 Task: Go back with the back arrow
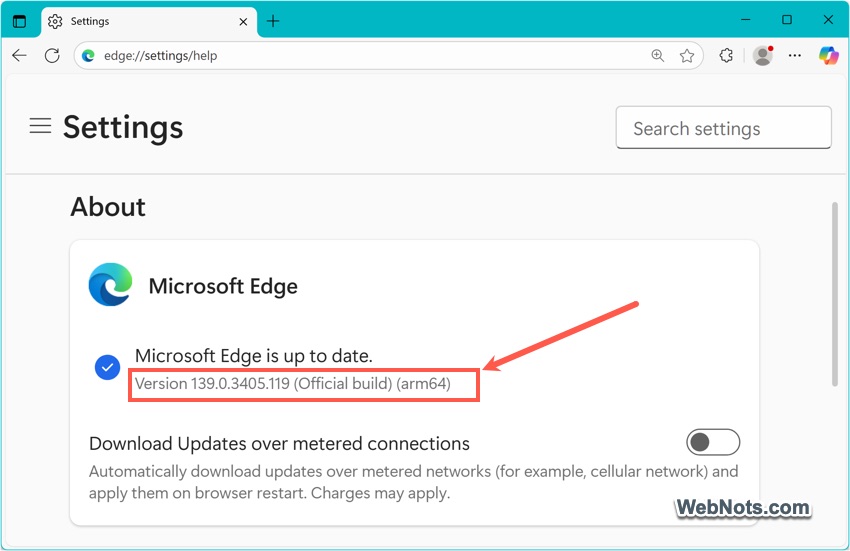click(x=20, y=55)
